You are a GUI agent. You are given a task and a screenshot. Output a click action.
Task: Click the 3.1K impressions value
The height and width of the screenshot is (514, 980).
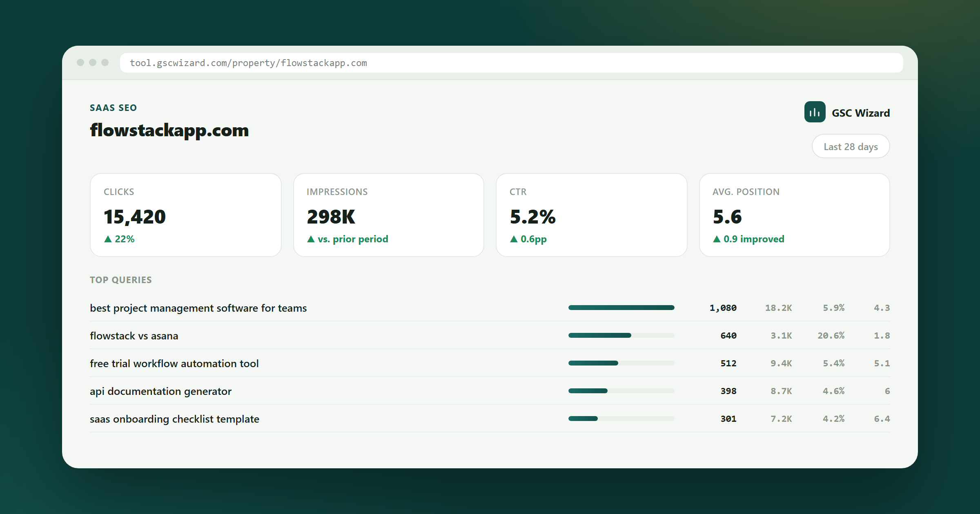(x=781, y=336)
